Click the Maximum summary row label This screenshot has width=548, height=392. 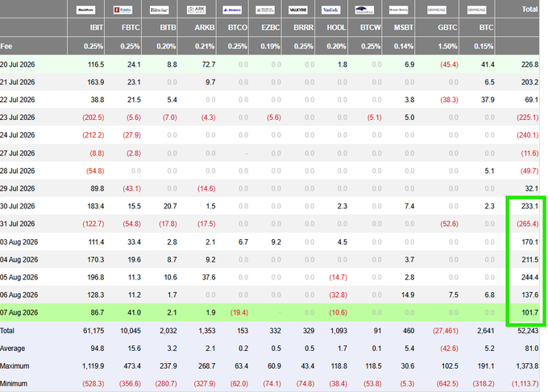pos(15,365)
